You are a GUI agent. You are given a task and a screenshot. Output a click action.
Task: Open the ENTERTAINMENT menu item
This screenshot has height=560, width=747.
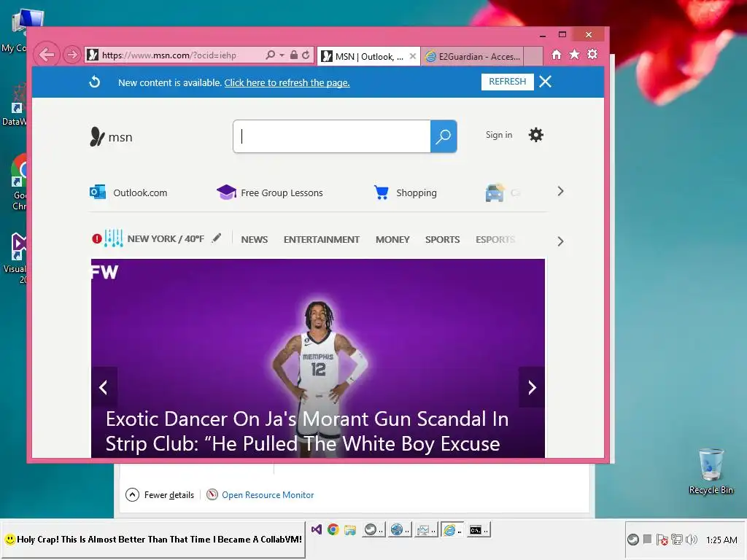tap(322, 239)
